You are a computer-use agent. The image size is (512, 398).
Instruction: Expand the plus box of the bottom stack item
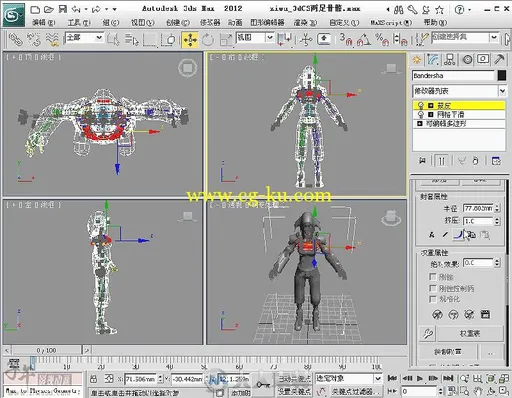click(x=420, y=124)
